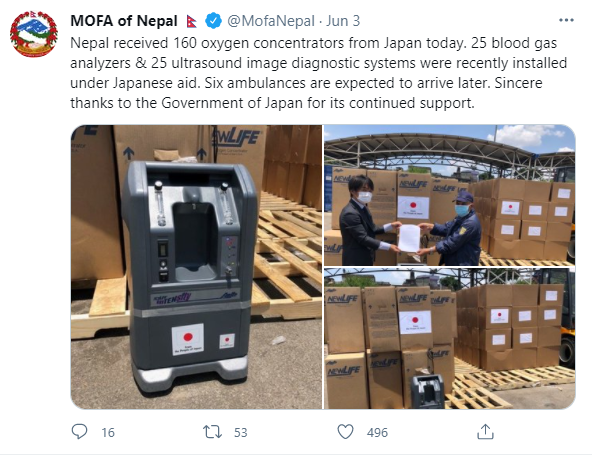Open the stacked NewLife boxes photo
The width and height of the screenshot is (592, 455).
(450, 339)
